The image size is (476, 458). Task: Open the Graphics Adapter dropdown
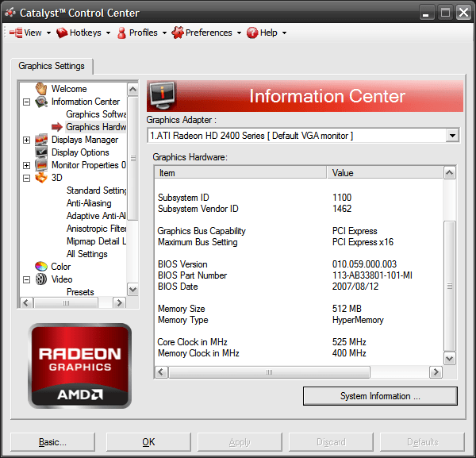(x=452, y=136)
